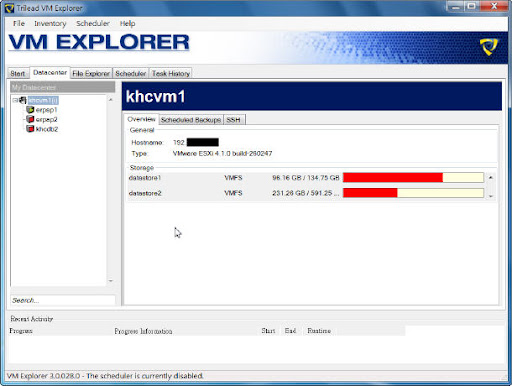512x386 pixels.
Task: Click tree panel scroll down arrow
Action: [x=111, y=281]
